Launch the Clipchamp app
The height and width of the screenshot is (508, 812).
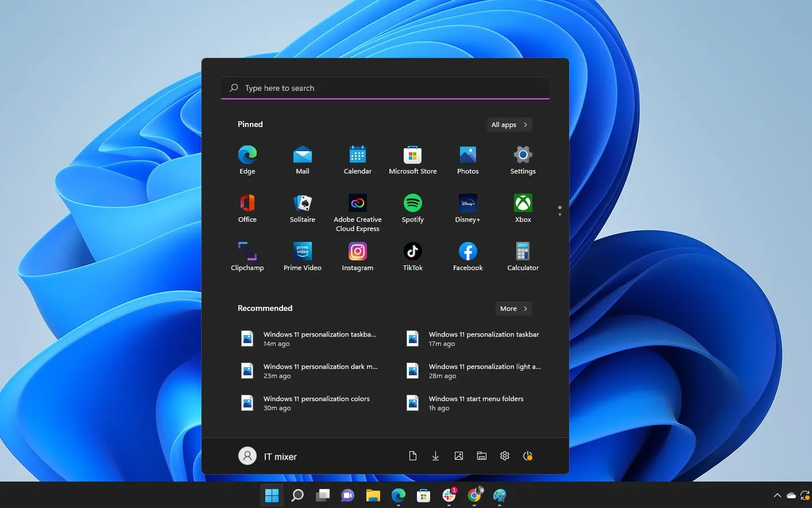click(247, 257)
